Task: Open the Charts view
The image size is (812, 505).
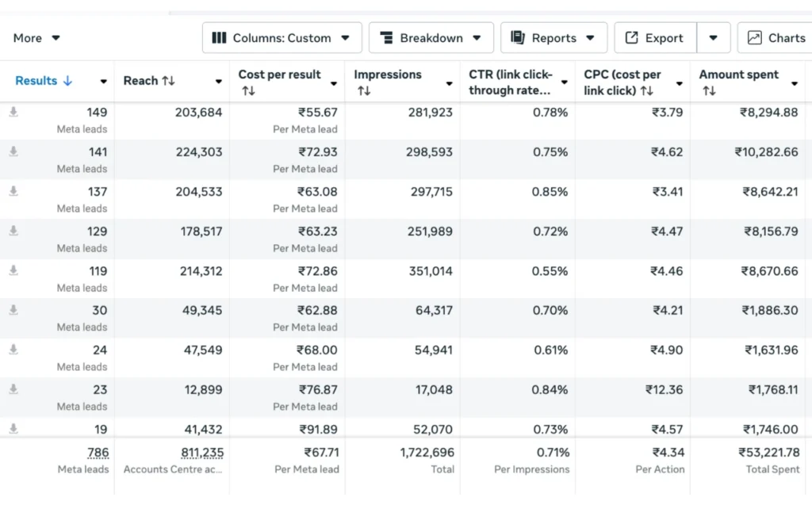Action: (x=776, y=38)
